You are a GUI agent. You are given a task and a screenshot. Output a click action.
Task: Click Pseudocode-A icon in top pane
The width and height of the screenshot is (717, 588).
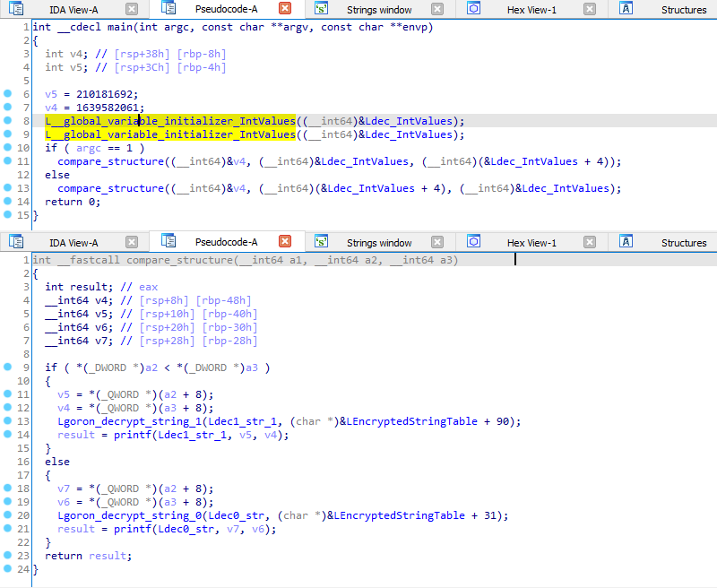168,8
